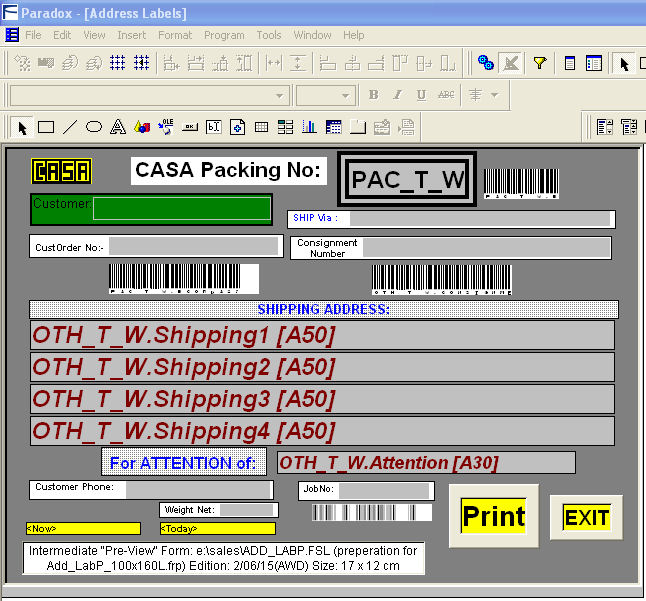Select the Consignment Number field

point(451,248)
